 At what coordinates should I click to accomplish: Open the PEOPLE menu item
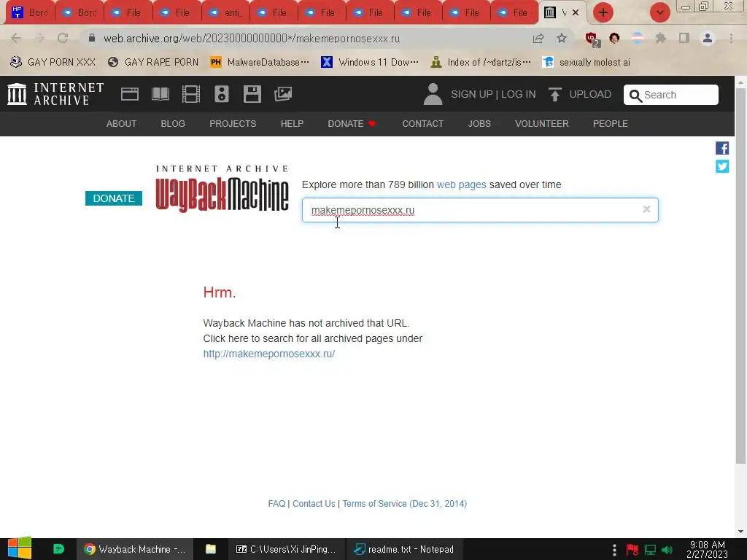611,124
